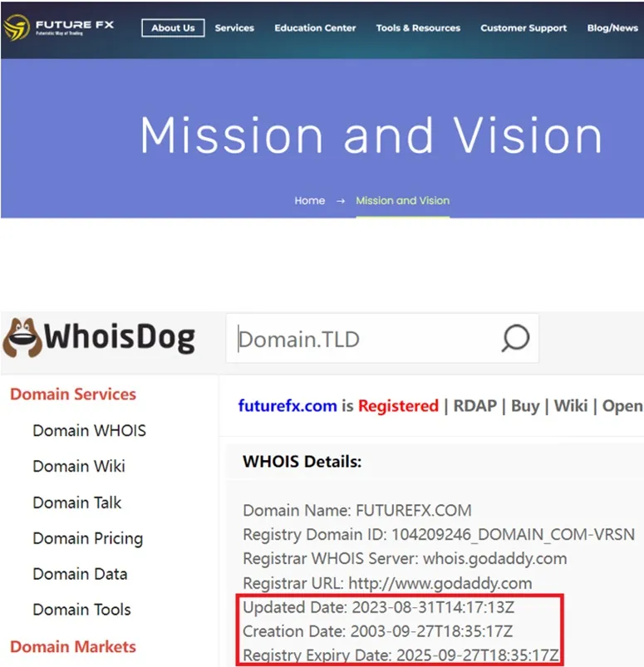Click the WHOIS Details heading
The image size is (644, 667).
click(302, 462)
